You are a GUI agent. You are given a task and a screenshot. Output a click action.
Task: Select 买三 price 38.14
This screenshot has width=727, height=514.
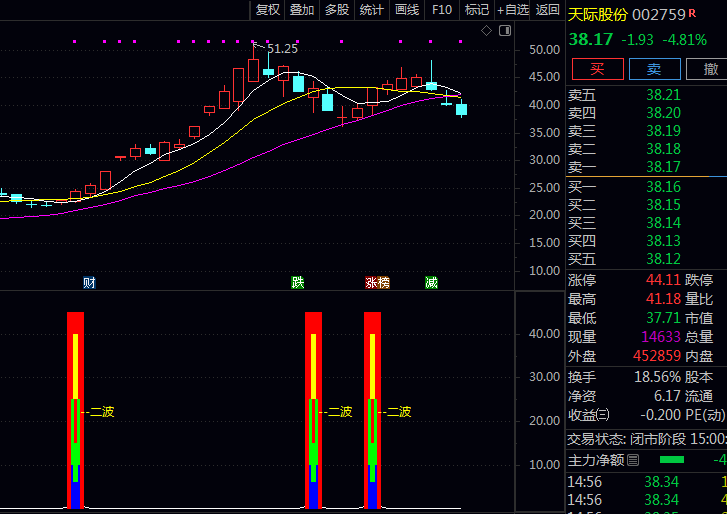663,223
